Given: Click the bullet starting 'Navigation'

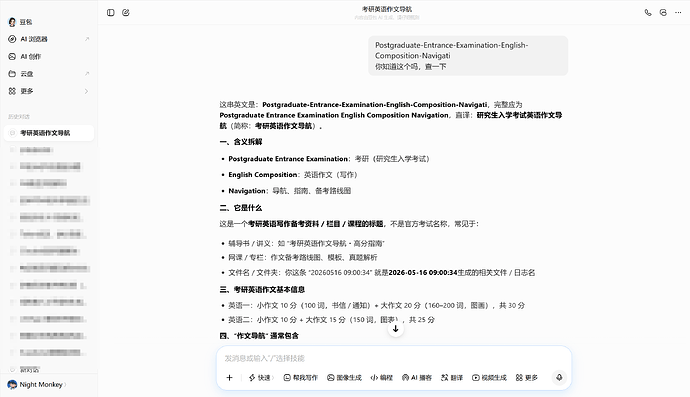Looking at the screenshot, I should pos(290,191).
